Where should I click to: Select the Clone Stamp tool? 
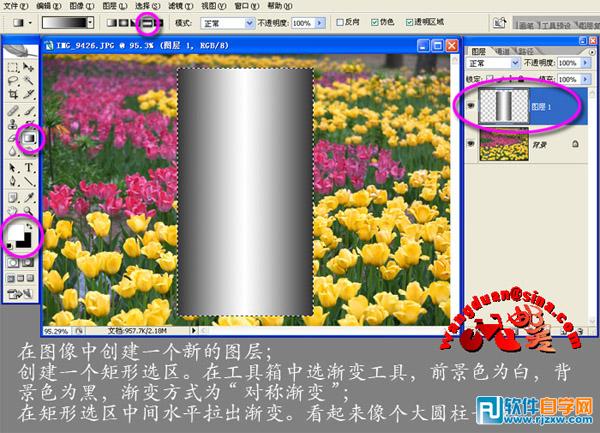(13, 124)
